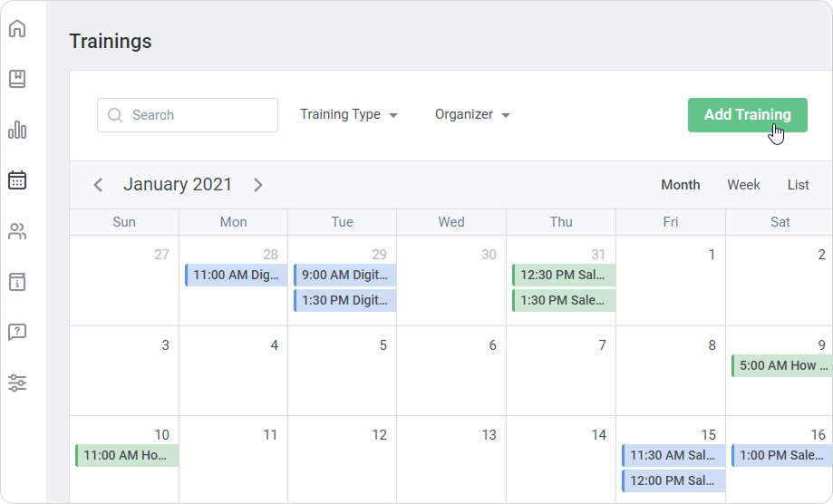Select the calendar icon in sidebar

point(17,180)
